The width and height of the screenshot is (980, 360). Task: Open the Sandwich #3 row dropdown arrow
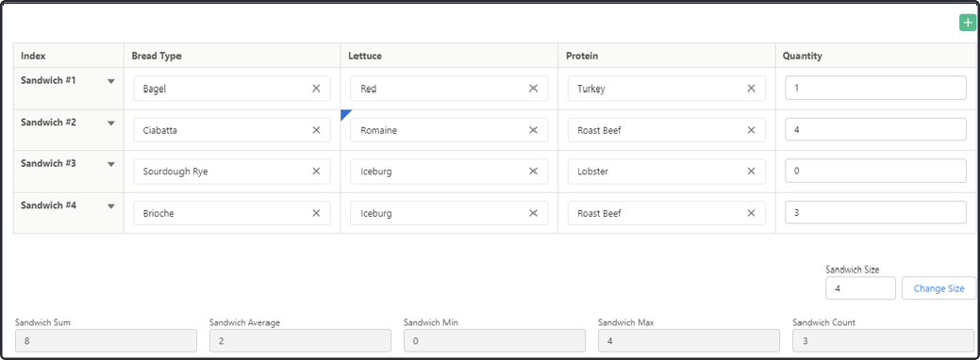tap(111, 164)
